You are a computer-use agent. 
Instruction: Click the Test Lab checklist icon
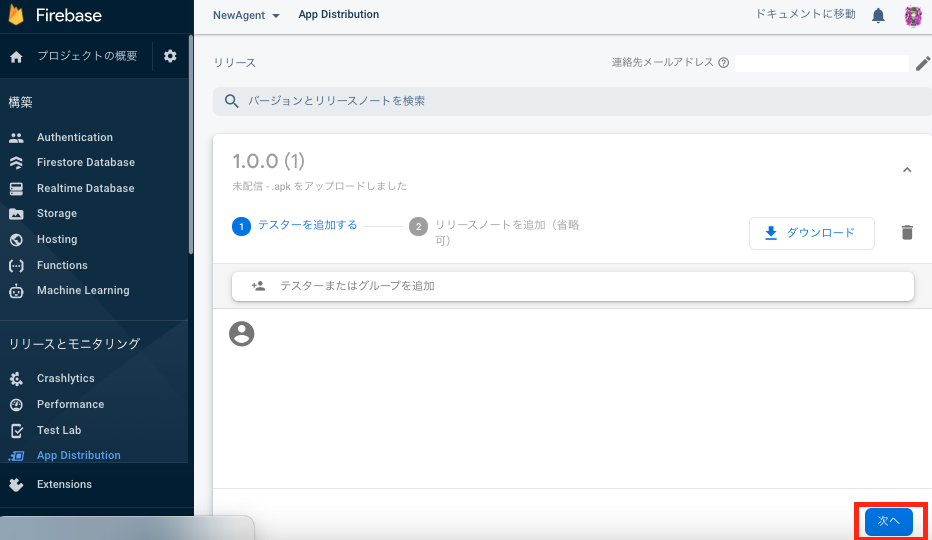[x=16, y=431]
